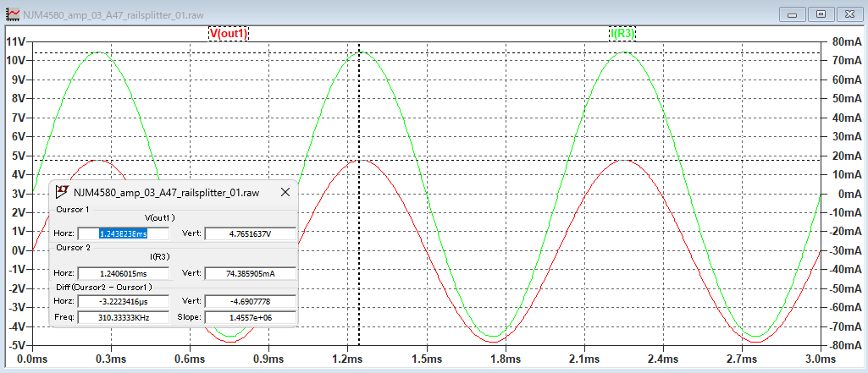868x373 pixels.
Task: Click the Cursor 1 Vert value field
Action: pyautogui.click(x=250, y=233)
